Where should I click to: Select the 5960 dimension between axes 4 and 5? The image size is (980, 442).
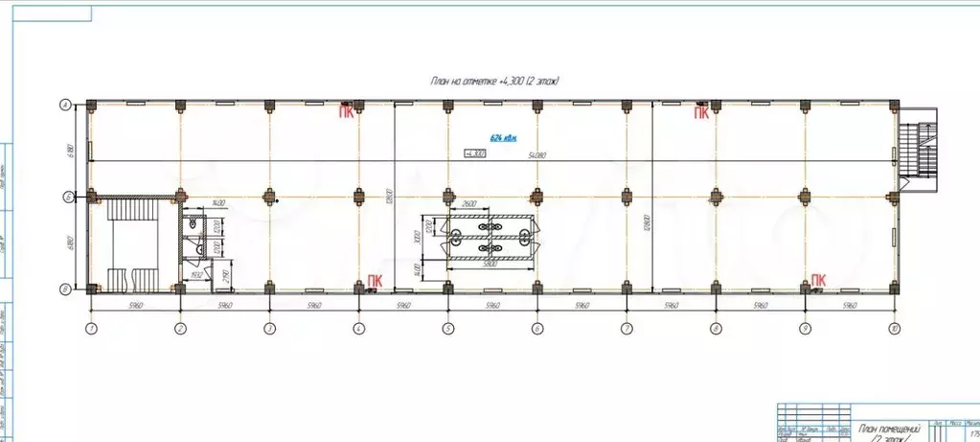point(403,306)
